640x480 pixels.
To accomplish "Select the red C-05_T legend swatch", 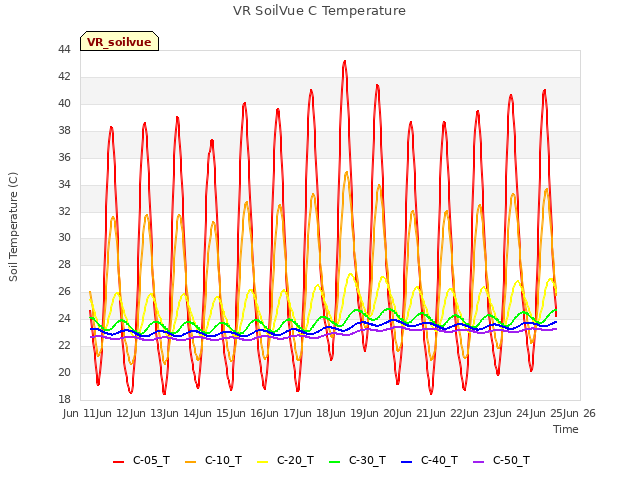I will click(x=118, y=461).
